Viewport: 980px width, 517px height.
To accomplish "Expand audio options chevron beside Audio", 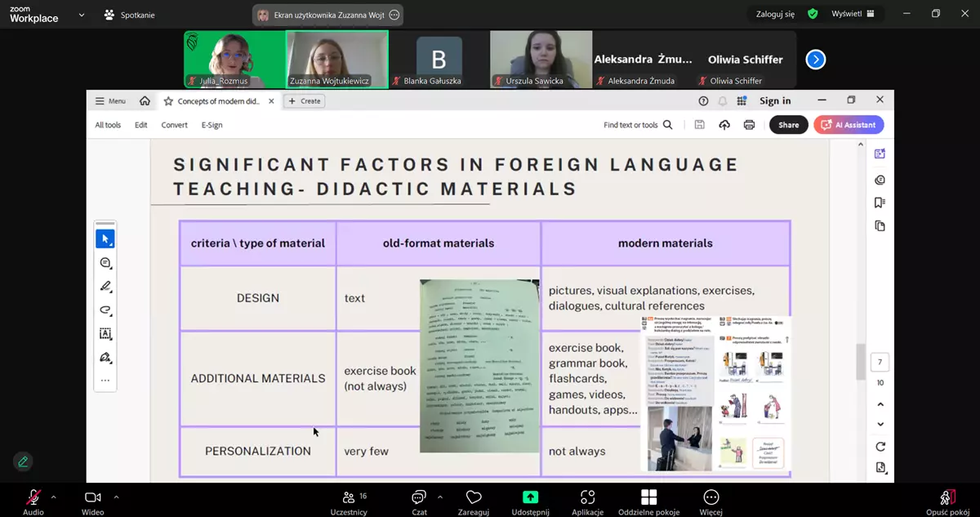I will point(54,497).
